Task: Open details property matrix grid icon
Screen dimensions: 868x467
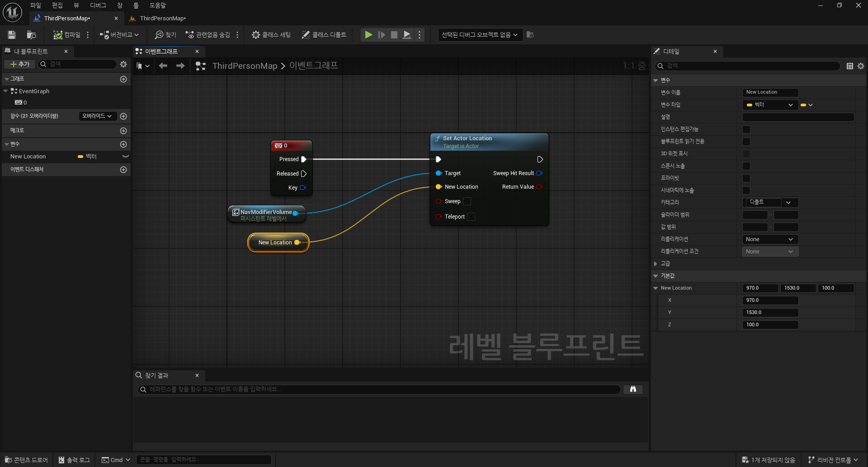Action: pyautogui.click(x=850, y=66)
